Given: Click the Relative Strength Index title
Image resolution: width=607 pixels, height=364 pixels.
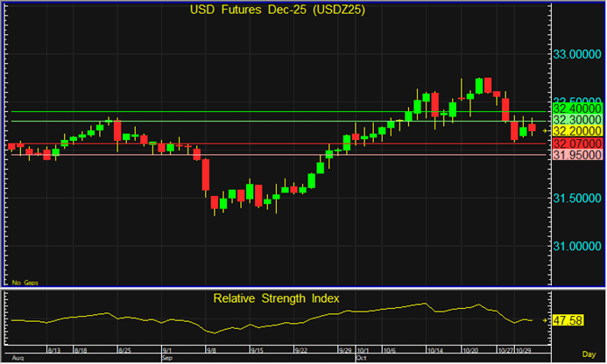Looking at the screenshot, I should (277, 298).
